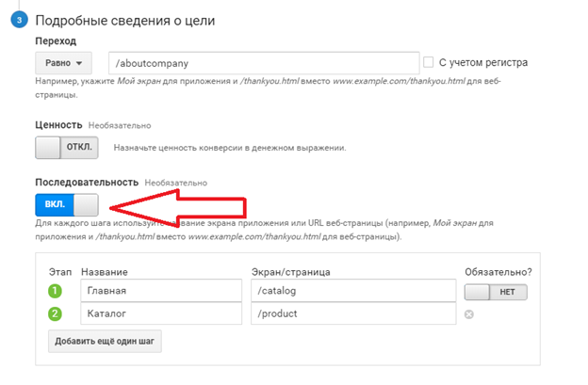The image size is (588, 385).
Task: Toggle the Обязательно? switch showing НЕТ
Action: click(x=496, y=292)
